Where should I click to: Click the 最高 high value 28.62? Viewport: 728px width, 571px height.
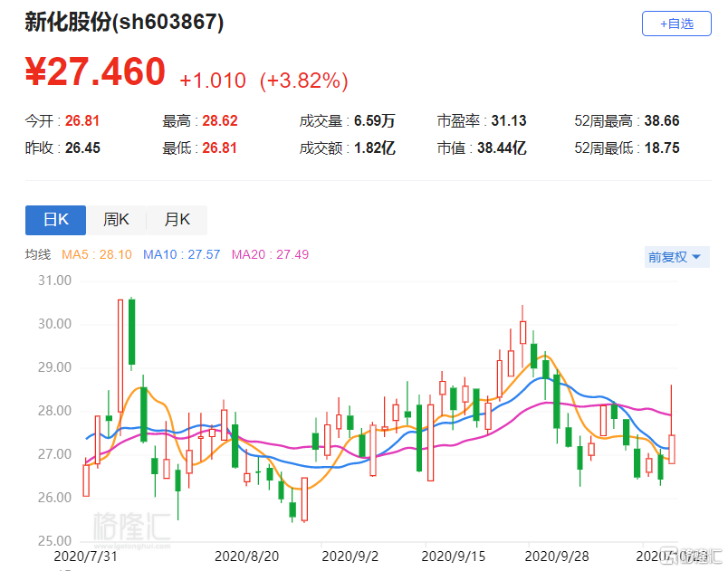220,121
